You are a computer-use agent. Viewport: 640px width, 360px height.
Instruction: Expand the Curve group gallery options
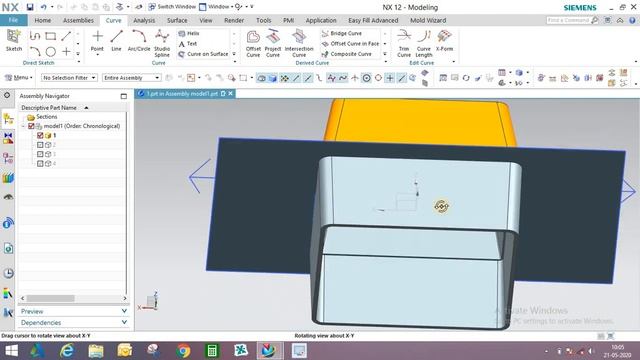[x=234, y=54]
